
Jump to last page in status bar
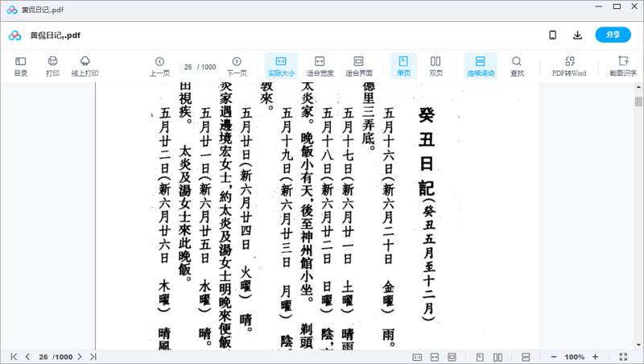click(93, 357)
